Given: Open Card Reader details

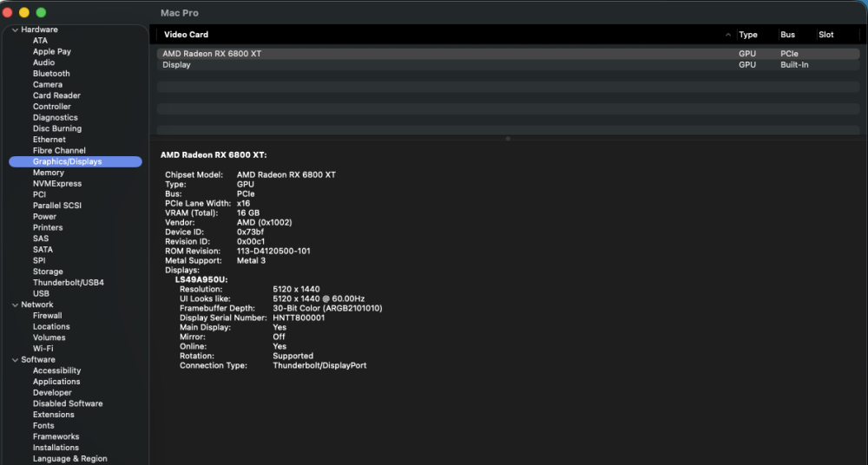Looking at the screenshot, I should pyautogui.click(x=56, y=95).
